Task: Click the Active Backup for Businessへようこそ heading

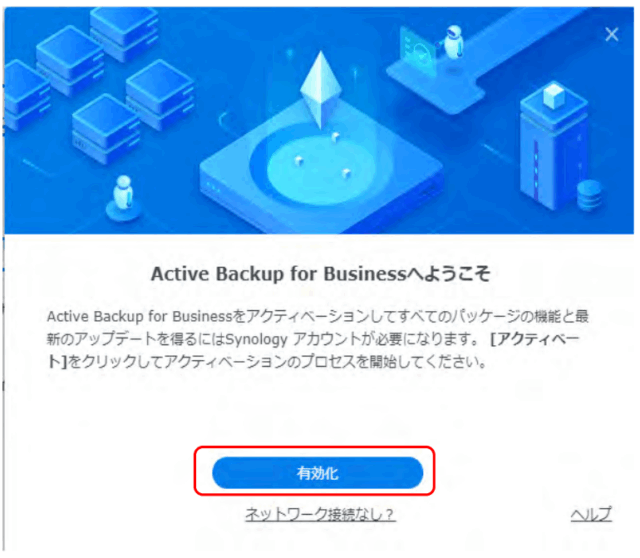Action: tap(320, 273)
